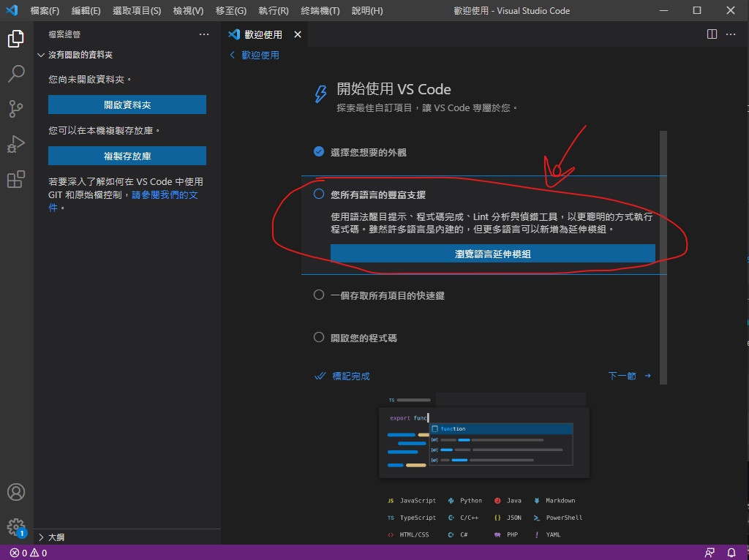Click the PowerShell language icon
The height and width of the screenshot is (560, 749).
[x=537, y=518]
